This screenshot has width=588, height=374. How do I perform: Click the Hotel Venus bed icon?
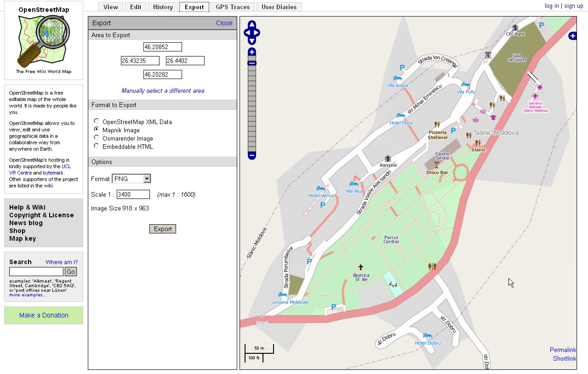click(x=321, y=189)
